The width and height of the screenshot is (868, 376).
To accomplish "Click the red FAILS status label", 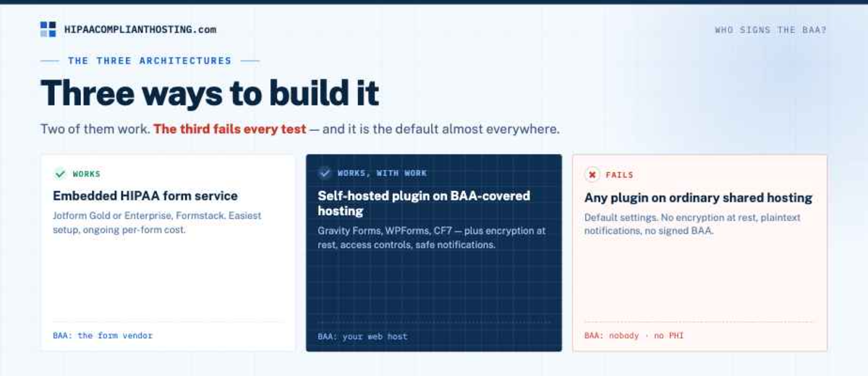I will click(619, 175).
